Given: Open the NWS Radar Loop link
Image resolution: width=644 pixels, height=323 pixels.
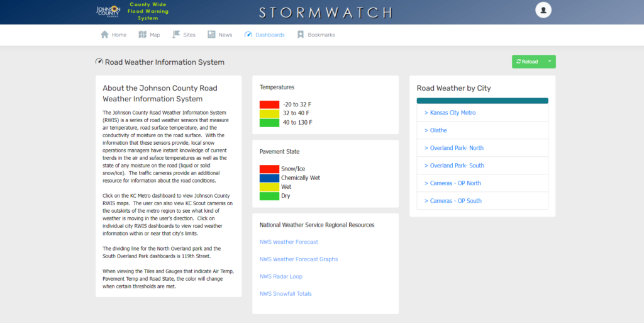Looking at the screenshot, I should pos(280,276).
